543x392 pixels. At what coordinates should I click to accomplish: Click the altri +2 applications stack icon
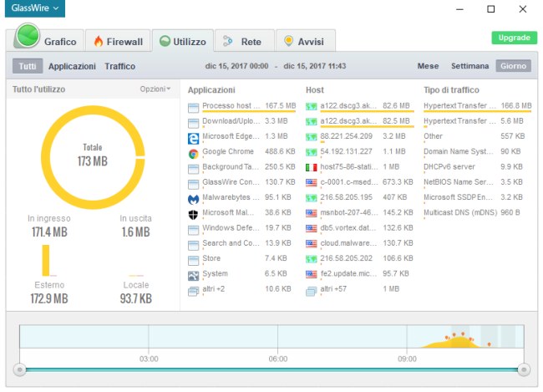(x=193, y=292)
